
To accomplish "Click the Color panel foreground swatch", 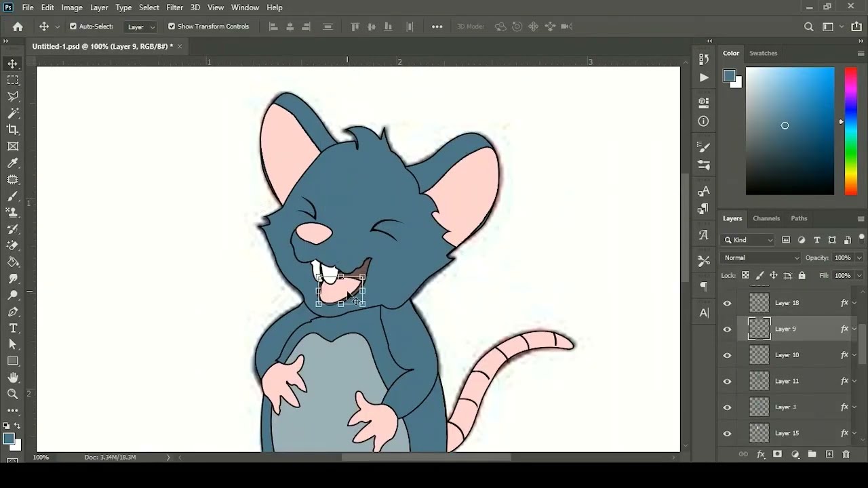I will coord(729,75).
